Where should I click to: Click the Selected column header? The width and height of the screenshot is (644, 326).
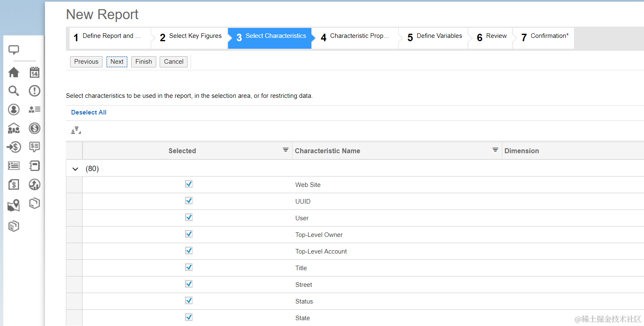tap(182, 151)
